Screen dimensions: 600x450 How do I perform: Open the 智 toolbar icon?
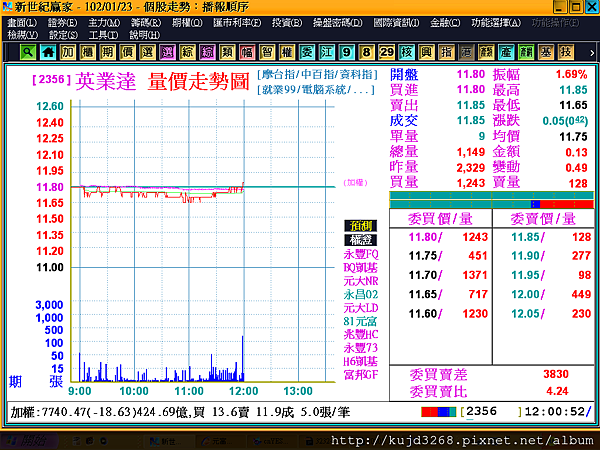tap(267, 52)
